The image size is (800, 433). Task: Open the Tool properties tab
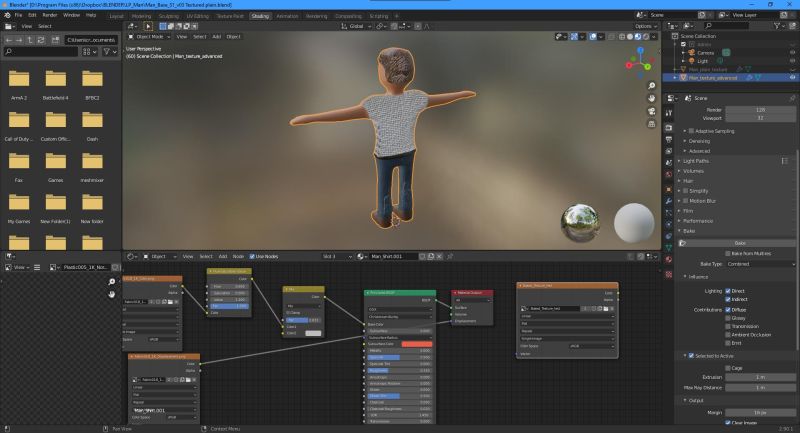pyautogui.click(x=669, y=113)
